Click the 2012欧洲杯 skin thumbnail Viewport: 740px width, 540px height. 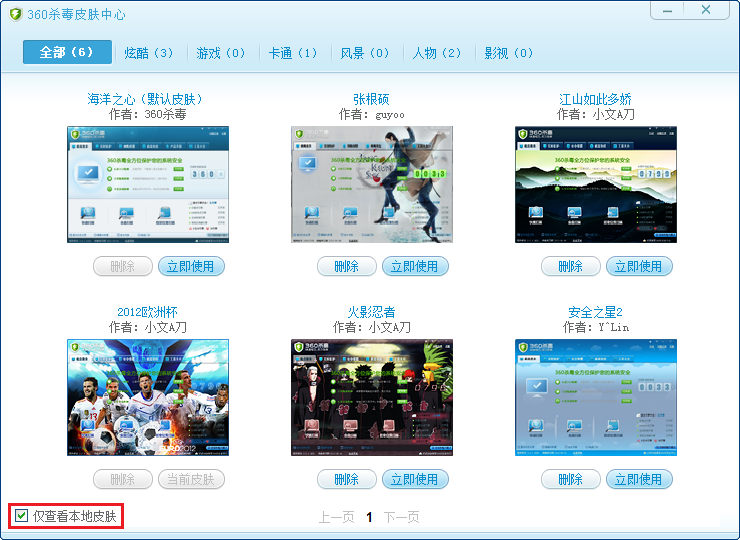point(147,397)
